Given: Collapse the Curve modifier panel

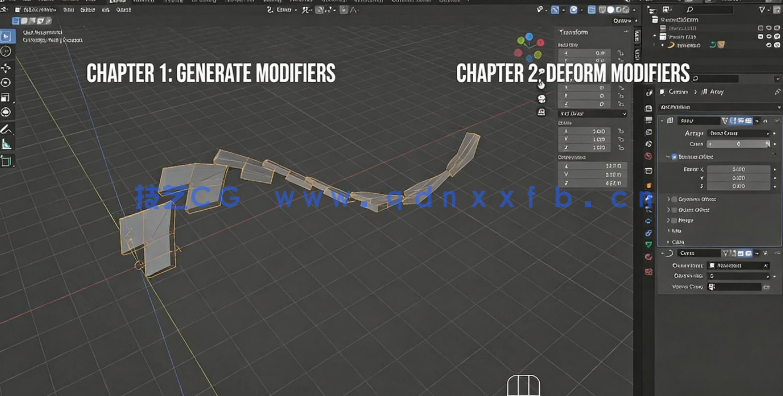Looking at the screenshot, I should (662, 253).
